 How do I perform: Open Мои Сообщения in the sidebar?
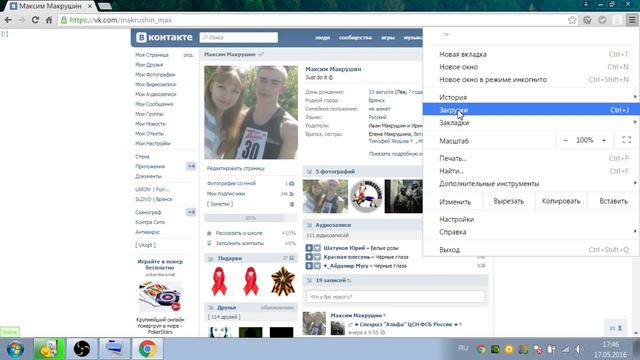coord(154,104)
